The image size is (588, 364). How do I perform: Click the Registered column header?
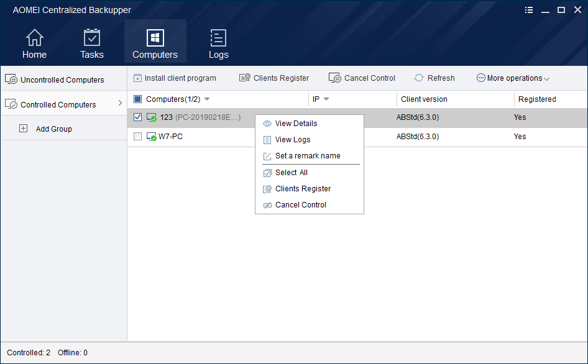(537, 99)
